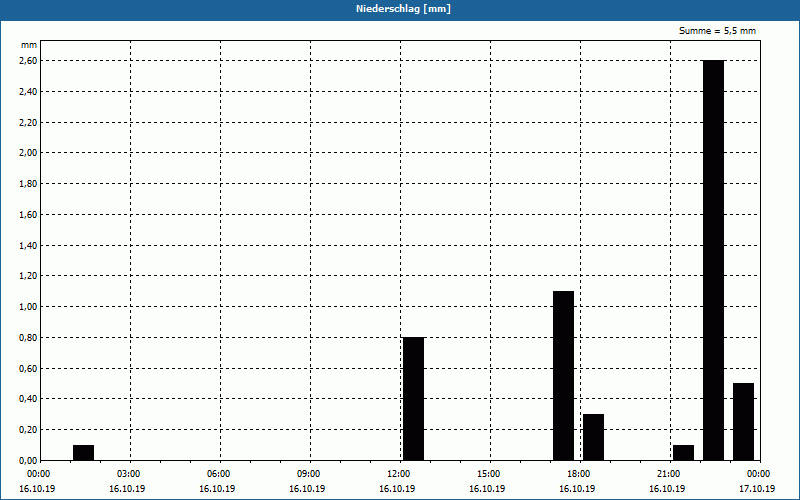Click the 0,80 mm bar after 12:00
The height and width of the screenshot is (500, 800).
413,398
